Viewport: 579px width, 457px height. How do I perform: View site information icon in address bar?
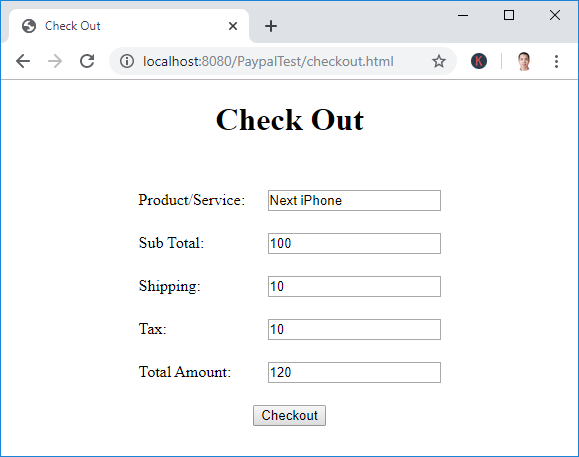127,61
